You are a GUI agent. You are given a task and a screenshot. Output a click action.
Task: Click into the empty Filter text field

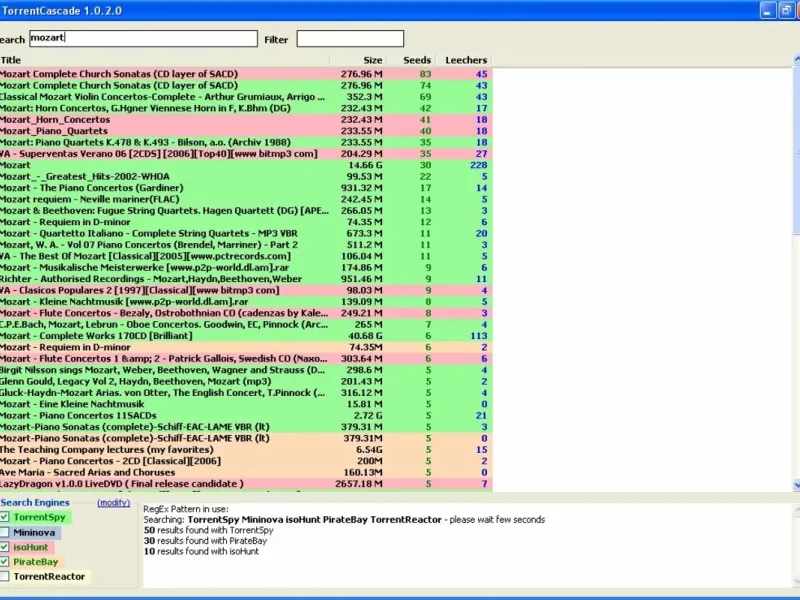(350, 39)
